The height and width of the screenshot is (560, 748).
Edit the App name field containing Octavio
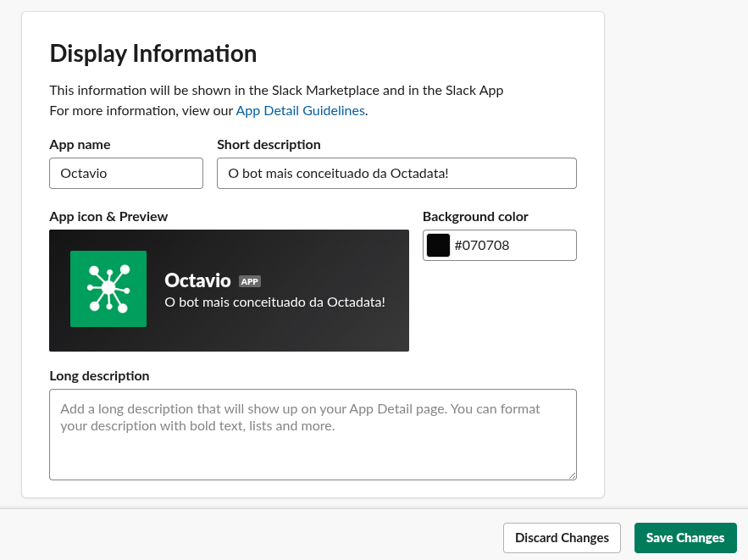[126, 173]
